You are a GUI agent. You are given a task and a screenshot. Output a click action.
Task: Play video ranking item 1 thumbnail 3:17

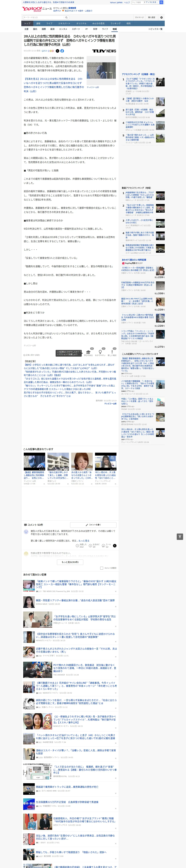(160, 196)
